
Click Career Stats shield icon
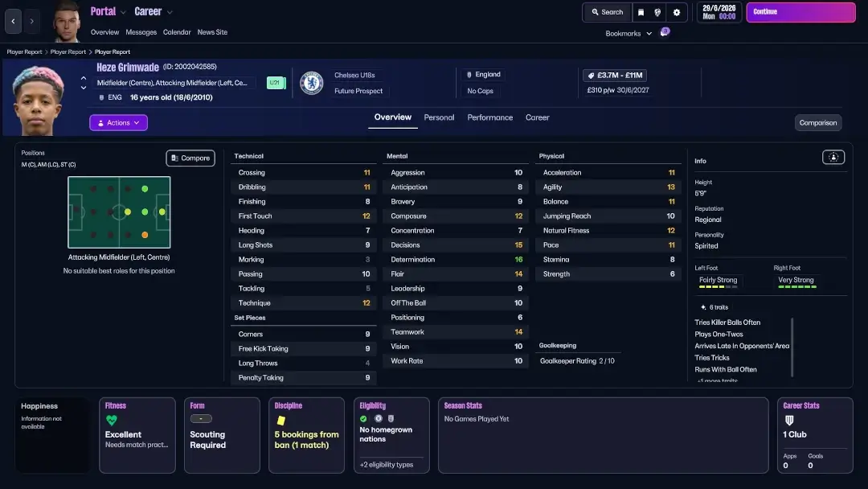coord(789,421)
